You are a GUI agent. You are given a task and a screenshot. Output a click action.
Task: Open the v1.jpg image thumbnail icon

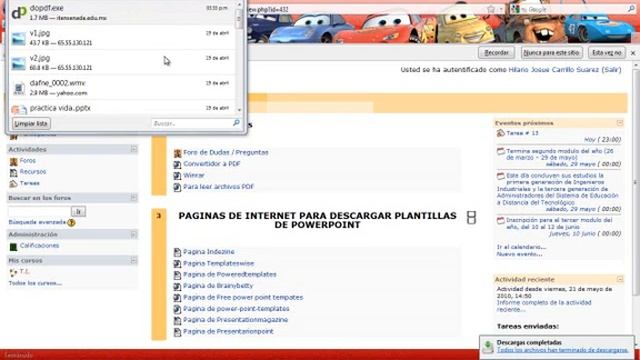click(18, 38)
